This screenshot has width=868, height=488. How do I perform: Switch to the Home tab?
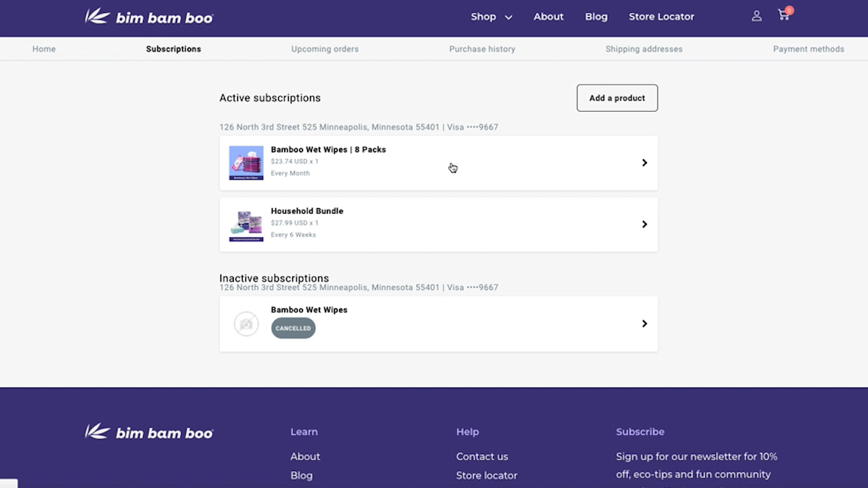(44, 49)
